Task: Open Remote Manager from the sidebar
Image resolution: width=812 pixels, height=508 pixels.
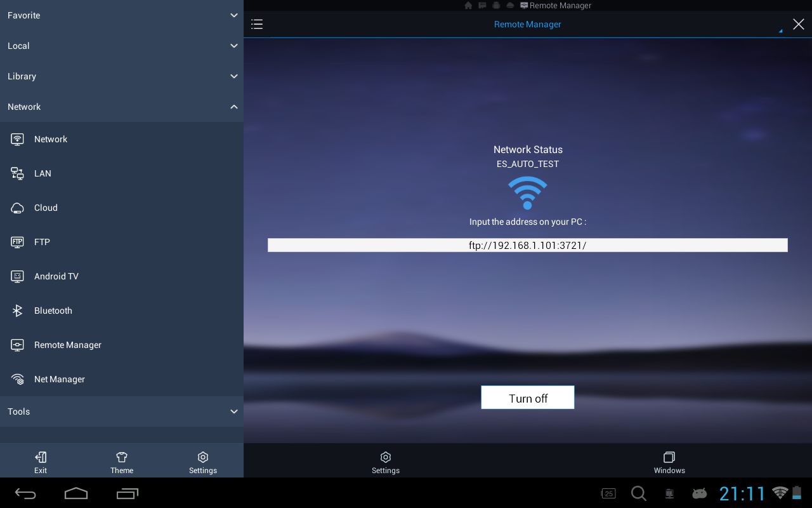Action: click(67, 345)
